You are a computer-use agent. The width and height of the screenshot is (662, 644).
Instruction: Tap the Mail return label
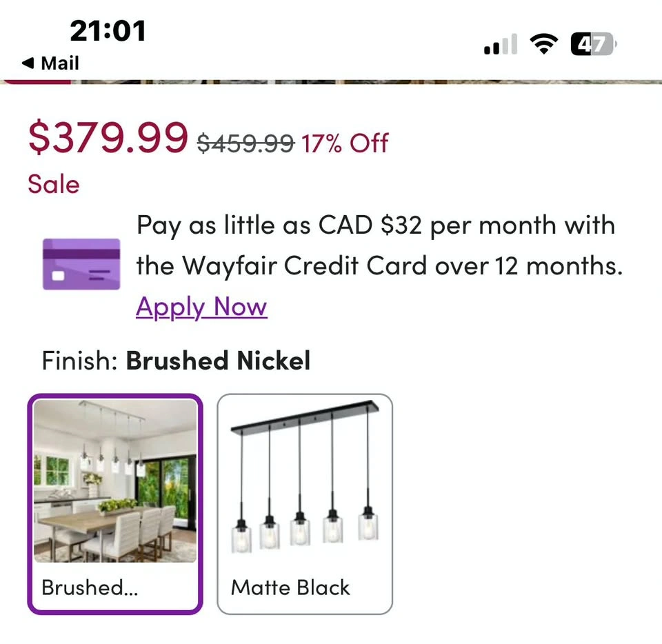tap(60, 63)
